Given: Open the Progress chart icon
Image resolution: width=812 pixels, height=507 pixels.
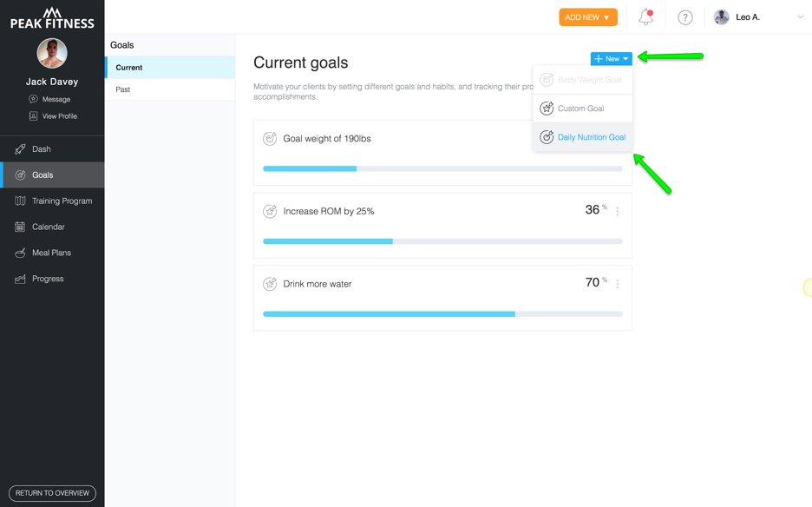Looking at the screenshot, I should (20, 279).
